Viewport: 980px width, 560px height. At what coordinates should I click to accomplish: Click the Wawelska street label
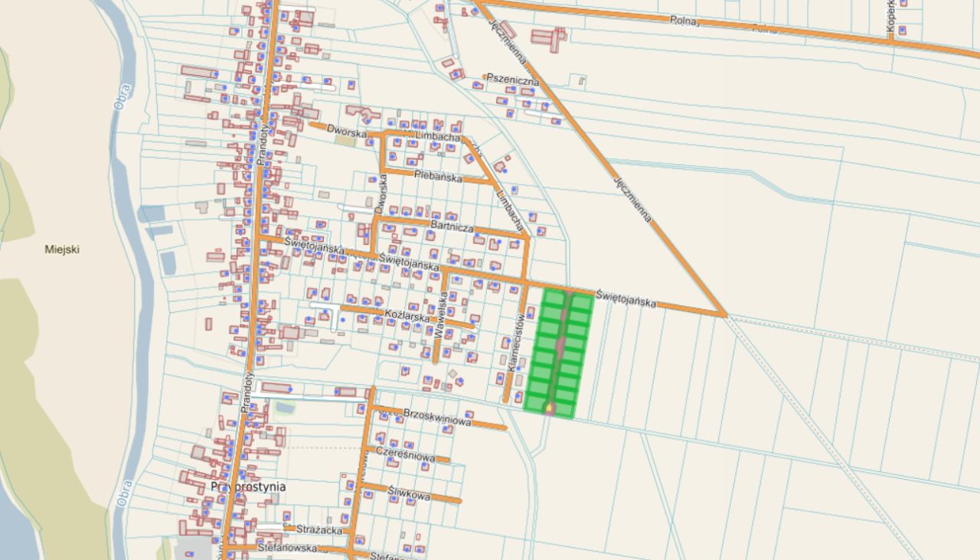click(440, 315)
